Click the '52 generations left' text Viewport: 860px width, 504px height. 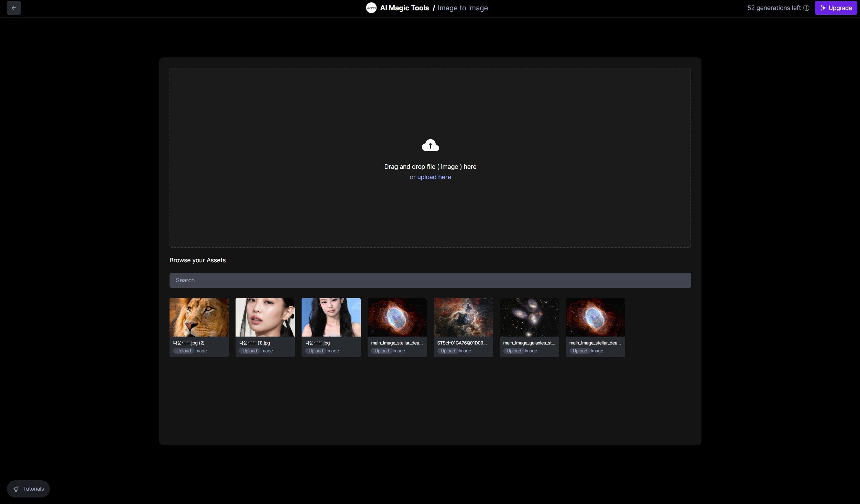[x=774, y=8]
